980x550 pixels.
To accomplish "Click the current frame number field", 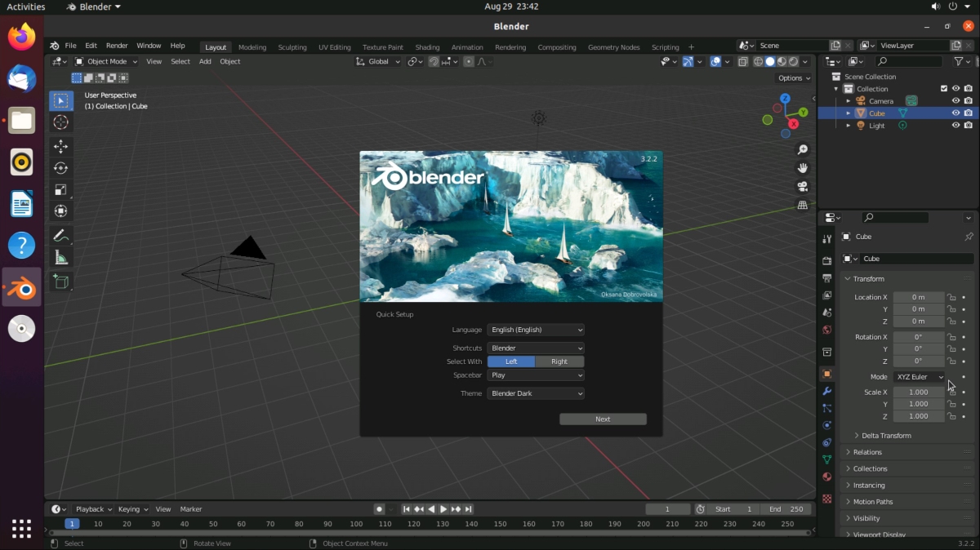I will (x=667, y=509).
